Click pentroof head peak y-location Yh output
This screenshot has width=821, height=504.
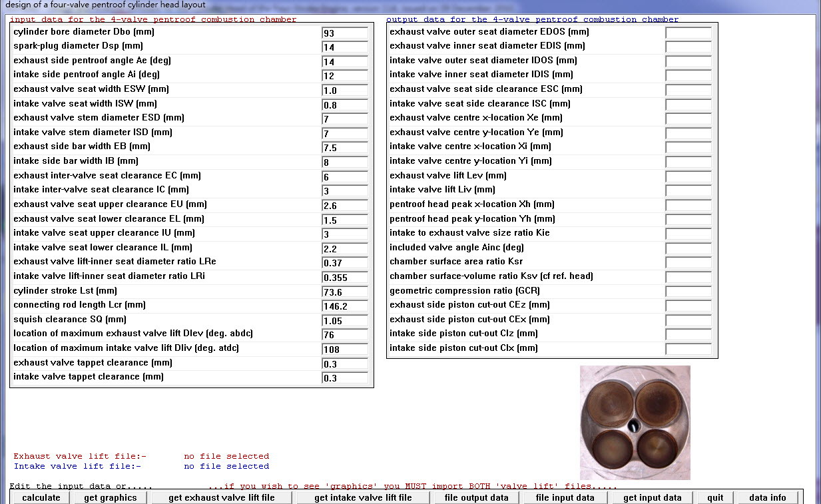688,220
